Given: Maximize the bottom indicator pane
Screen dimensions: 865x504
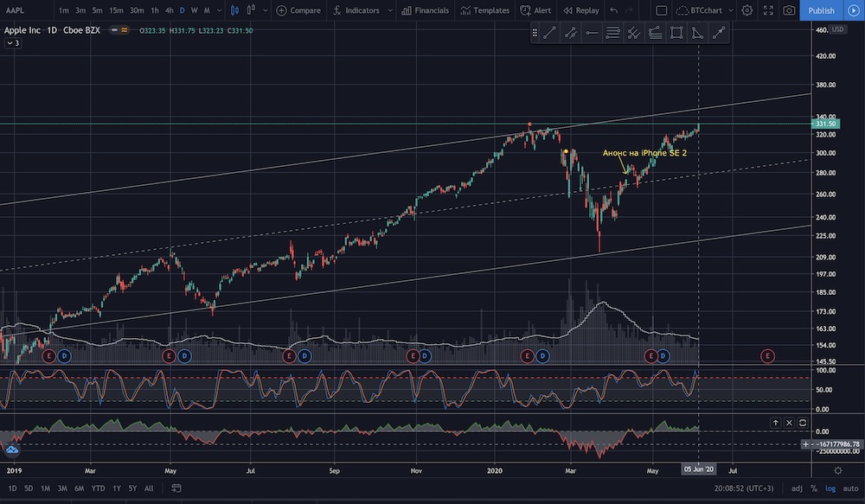Looking at the screenshot, I should click(803, 423).
